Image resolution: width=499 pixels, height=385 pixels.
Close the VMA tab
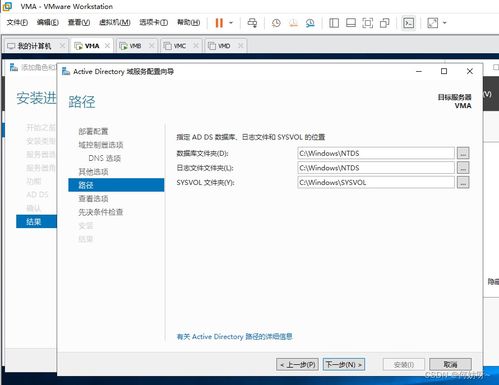point(107,46)
